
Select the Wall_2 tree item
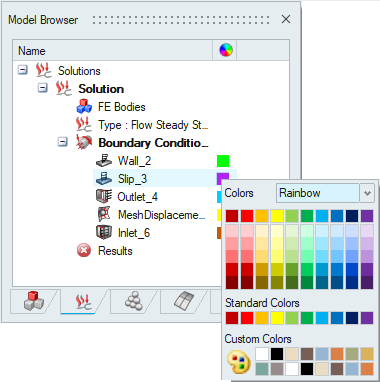[x=134, y=161]
